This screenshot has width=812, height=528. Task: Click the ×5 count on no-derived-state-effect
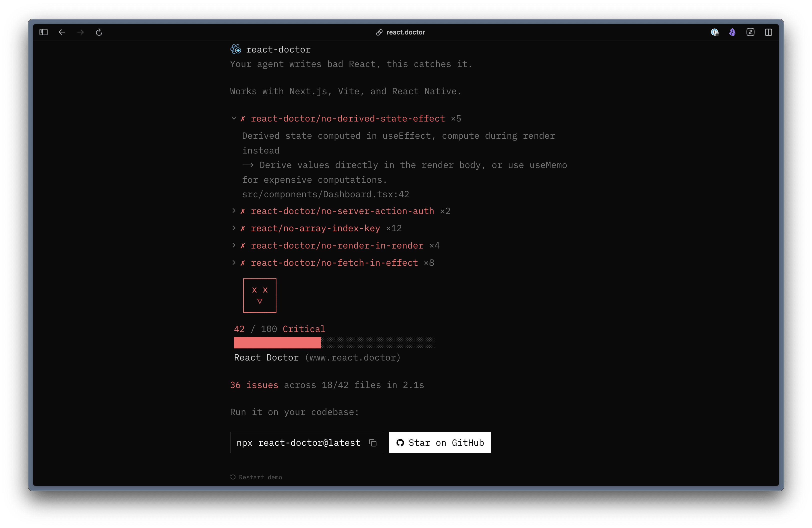[x=456, y=119]
